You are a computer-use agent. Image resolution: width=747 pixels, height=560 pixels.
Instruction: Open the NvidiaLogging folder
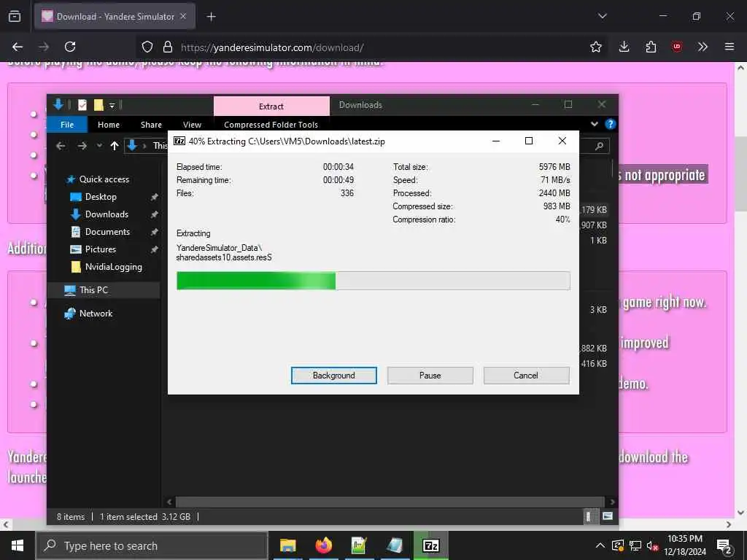[113, 267]
